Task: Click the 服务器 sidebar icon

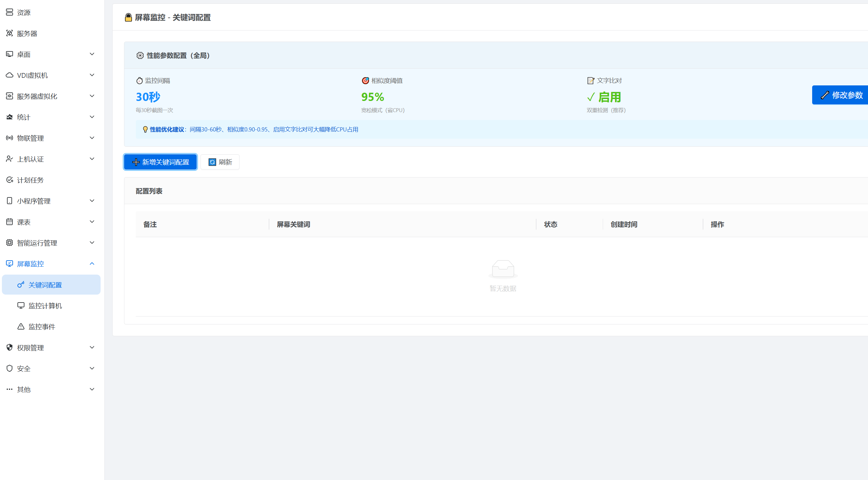Action: coord(10,33)
